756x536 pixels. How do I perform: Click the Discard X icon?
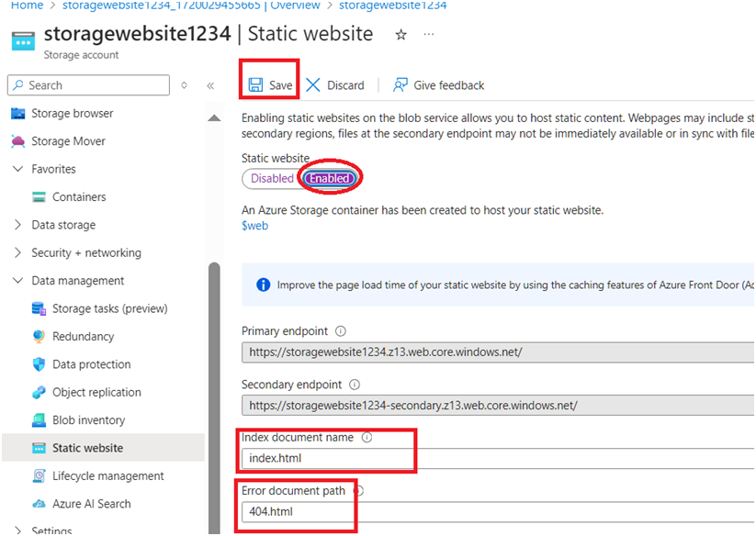(313, 85)
